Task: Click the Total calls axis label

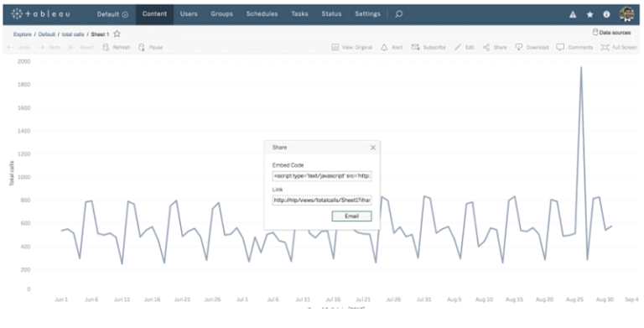Action: (12, 174)
